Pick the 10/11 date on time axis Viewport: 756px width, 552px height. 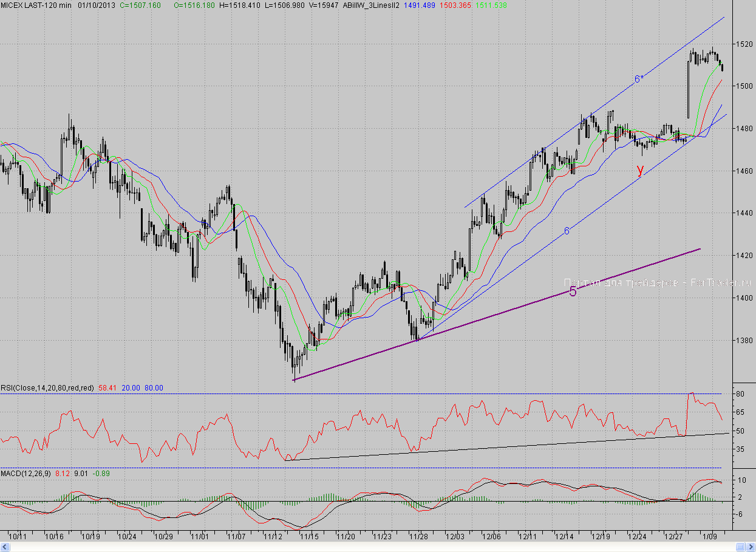(x=18, y=537)
